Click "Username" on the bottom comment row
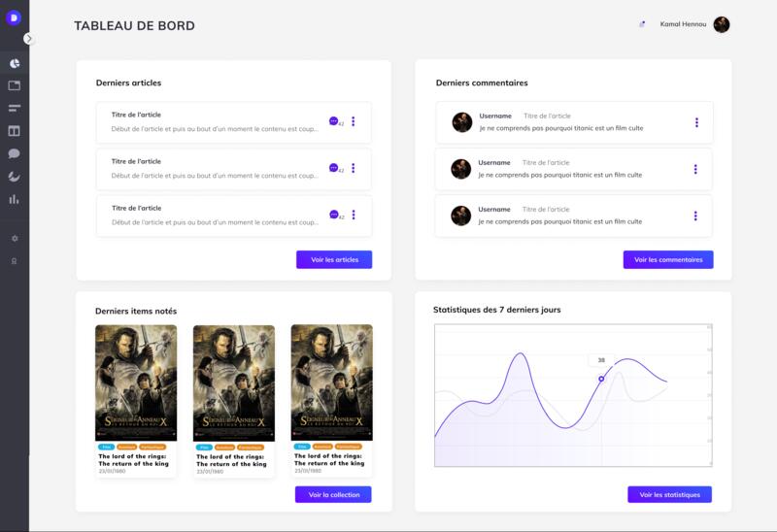 point(494,210)
